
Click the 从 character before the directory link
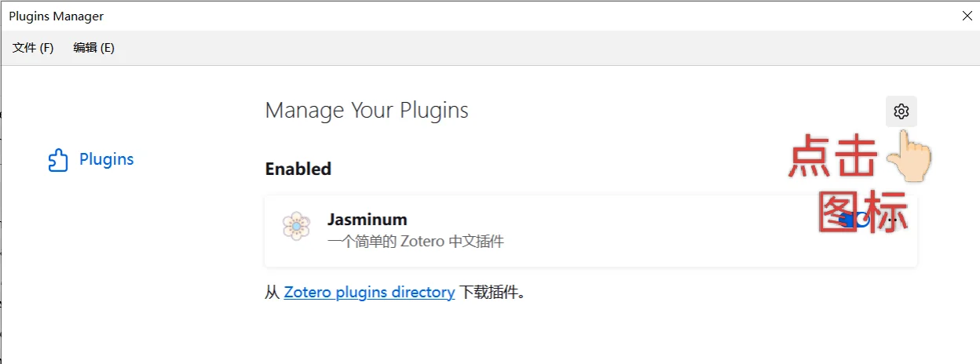[272, 293]
